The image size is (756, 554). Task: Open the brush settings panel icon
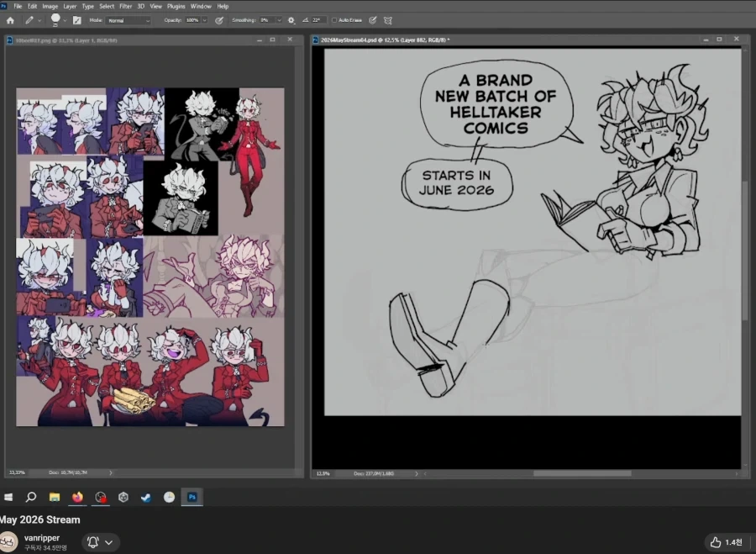[76, 20]
